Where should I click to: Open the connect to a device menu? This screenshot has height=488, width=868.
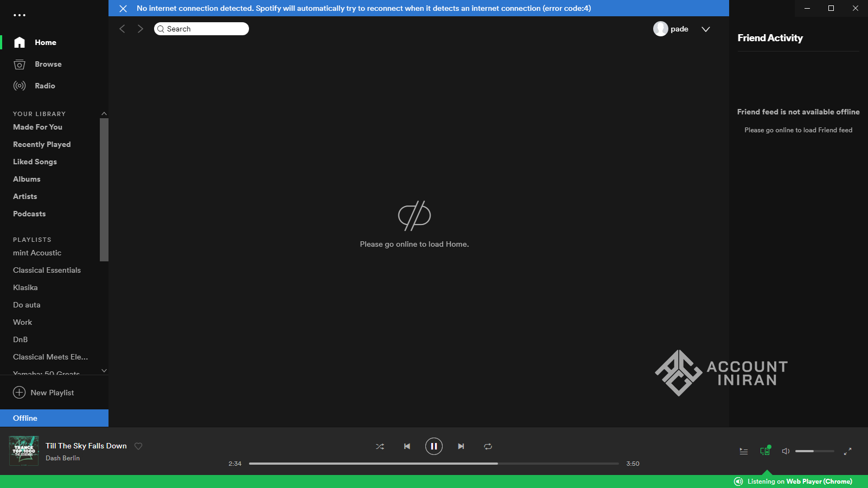pos(765,451)
